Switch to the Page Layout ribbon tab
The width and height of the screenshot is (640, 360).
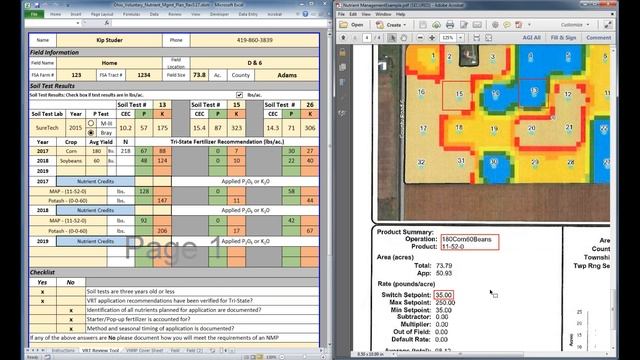pyautogui.click(x=102, y=14)
